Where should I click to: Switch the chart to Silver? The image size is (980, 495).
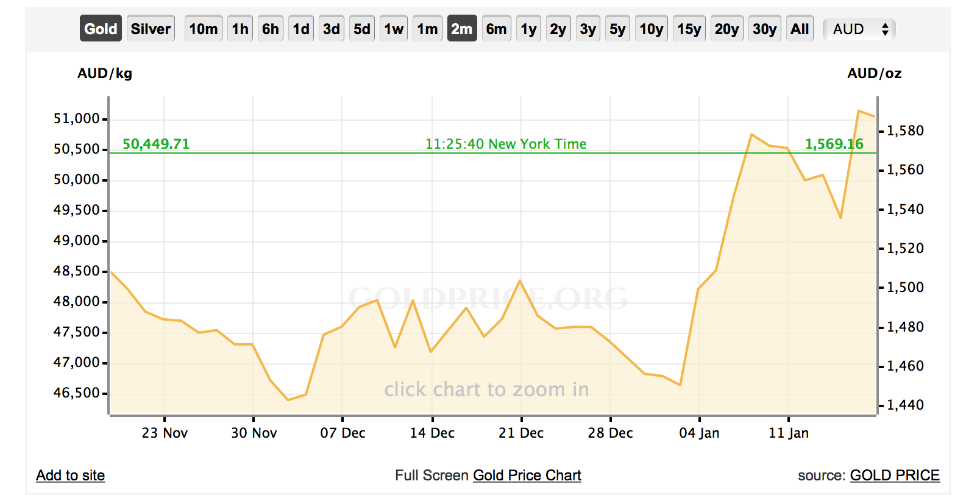coord(151,29)
